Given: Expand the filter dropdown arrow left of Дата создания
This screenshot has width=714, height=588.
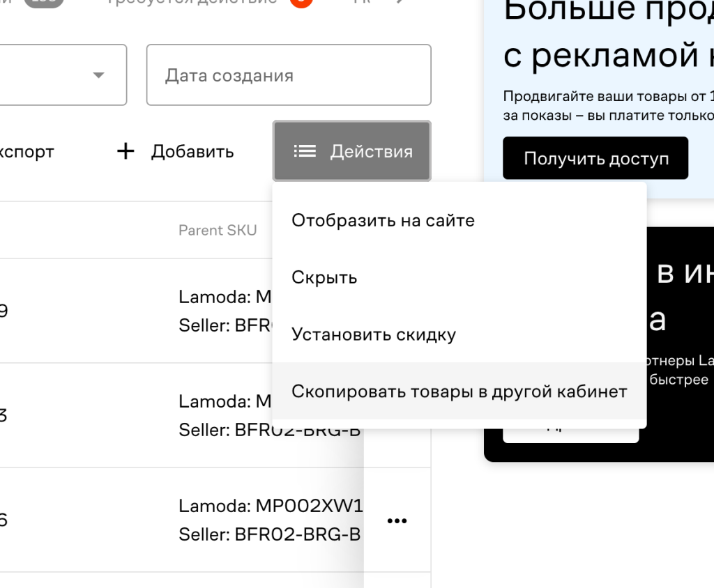Looking at the screenshot, I should (99, 75).
